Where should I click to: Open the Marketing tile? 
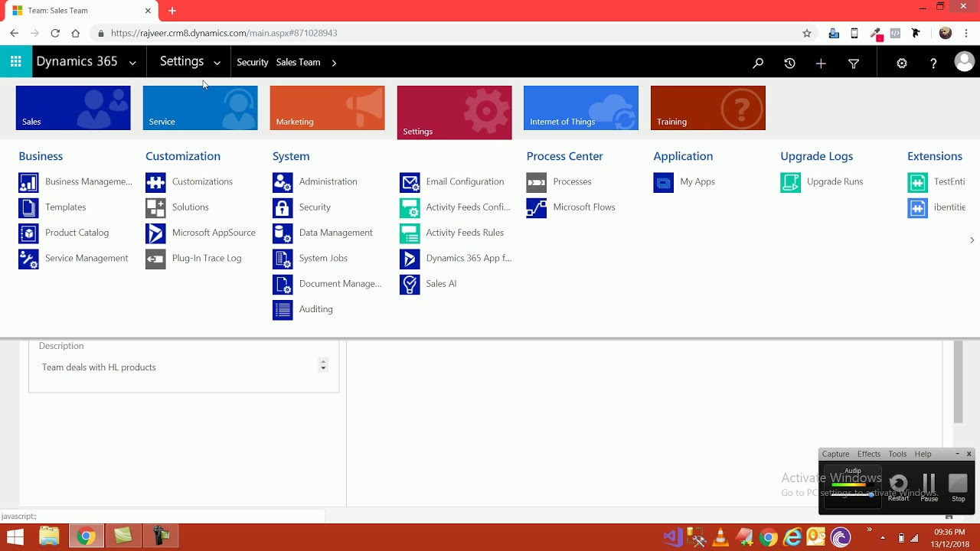coord(328,108)
